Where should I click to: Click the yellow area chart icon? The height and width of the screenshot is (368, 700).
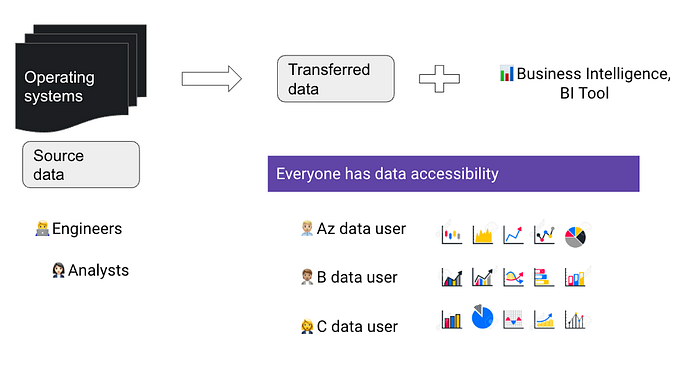pos(483,235)
